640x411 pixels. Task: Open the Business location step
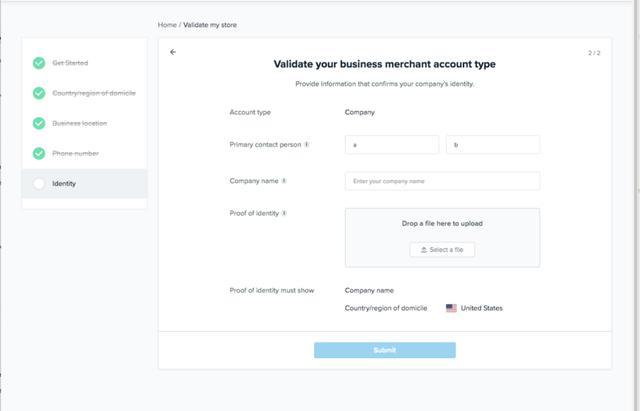(80, 123)
